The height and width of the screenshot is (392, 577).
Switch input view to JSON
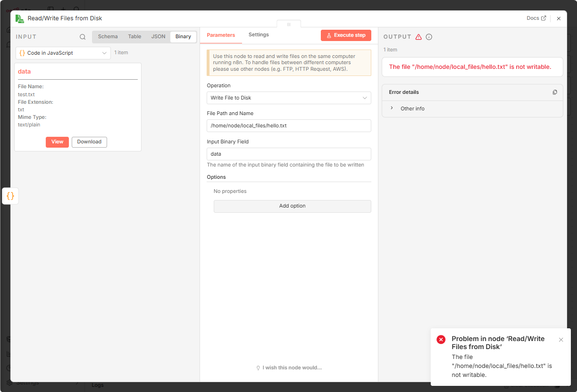click(x=158, y=37)
